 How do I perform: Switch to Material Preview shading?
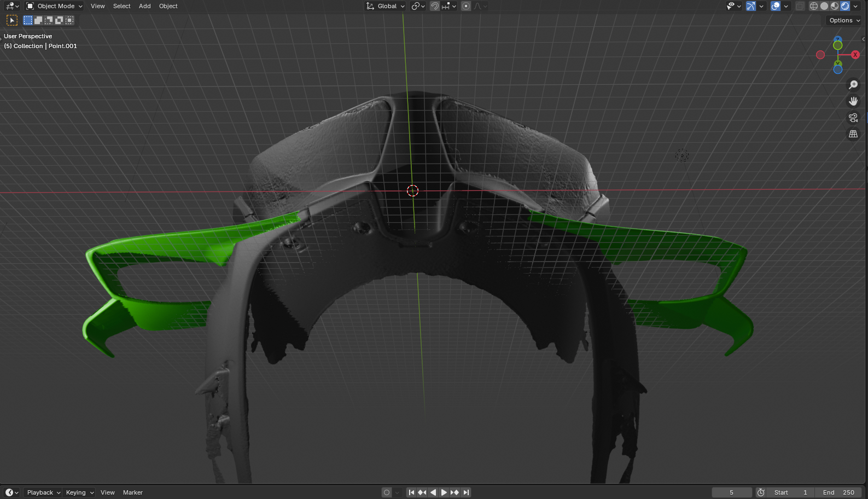pos(835,6)
